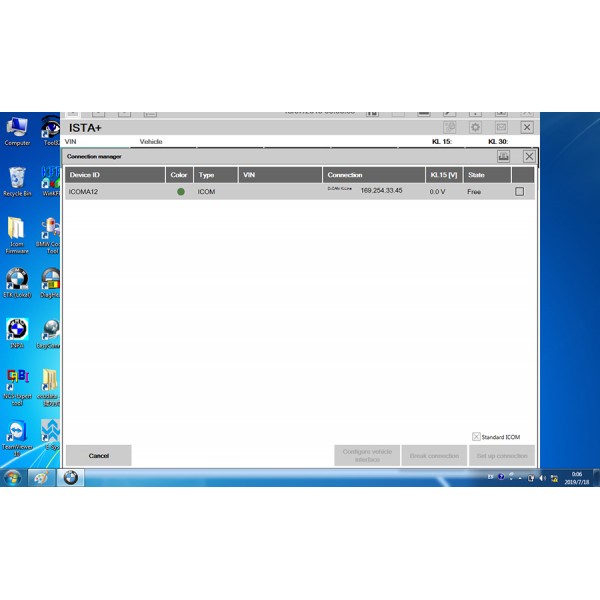Image resolution: width=600 pixels, height=600 pixels.
Task: Click the Set up connection button
Action: click(x=502, y=455)
